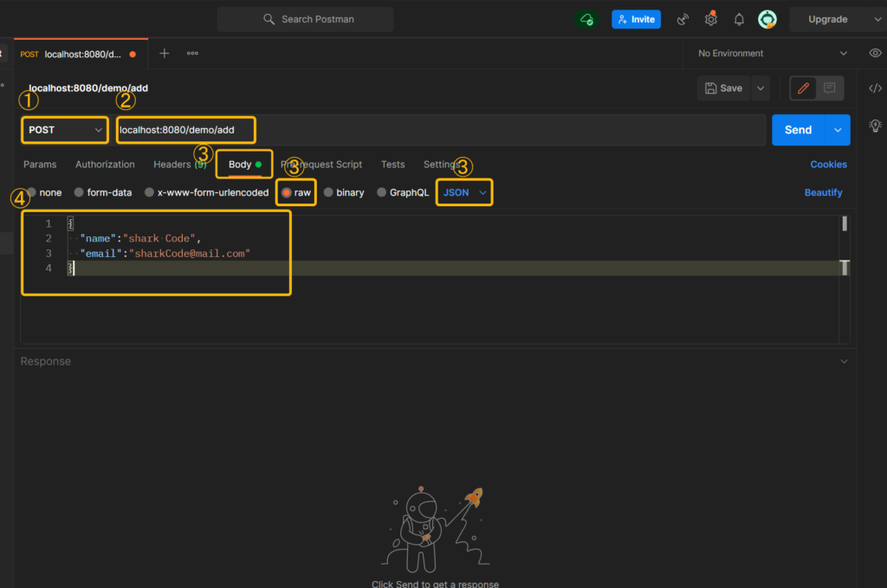Expand the Save options arrow
The height and width of the screenshot is (588, 887).
pos(761,88)
